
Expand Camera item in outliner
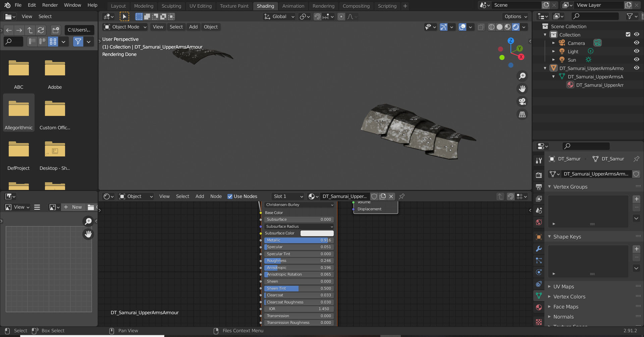pos(553,43)
